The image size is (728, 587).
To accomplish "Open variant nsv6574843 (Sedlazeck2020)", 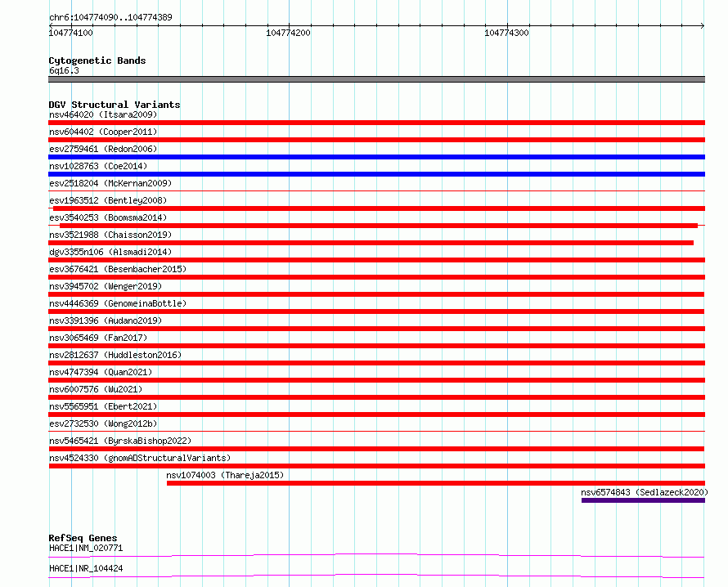I will point(645,492).
